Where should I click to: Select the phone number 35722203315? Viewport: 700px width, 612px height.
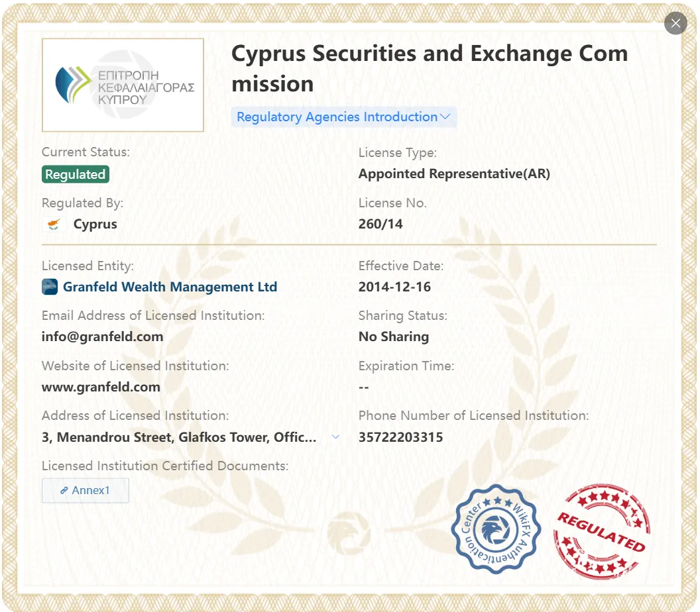(x=400, y=437)
